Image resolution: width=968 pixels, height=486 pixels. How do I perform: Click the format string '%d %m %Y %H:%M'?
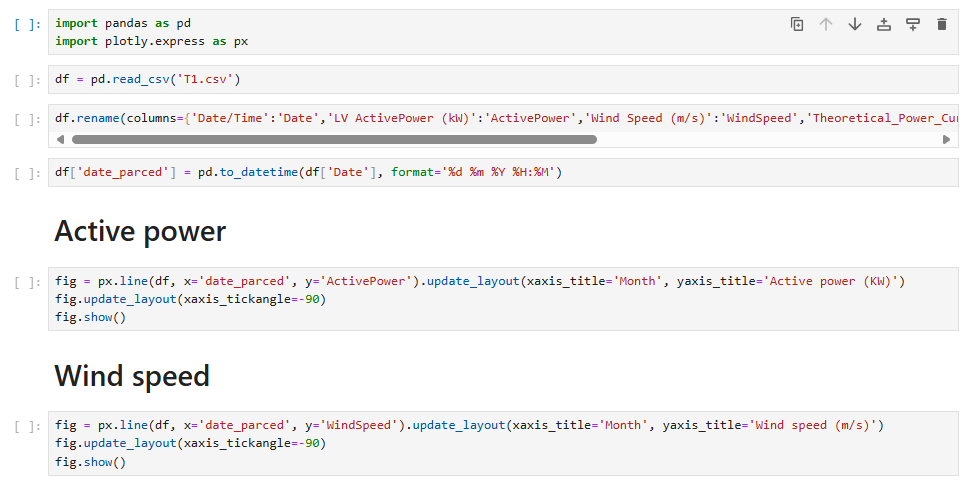pos(498,172)
